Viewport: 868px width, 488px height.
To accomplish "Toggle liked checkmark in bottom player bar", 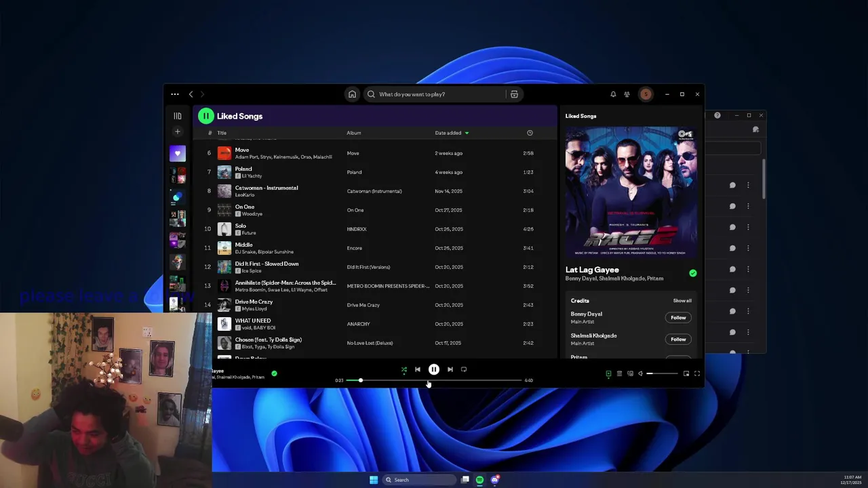I will (x=274, y=373).
